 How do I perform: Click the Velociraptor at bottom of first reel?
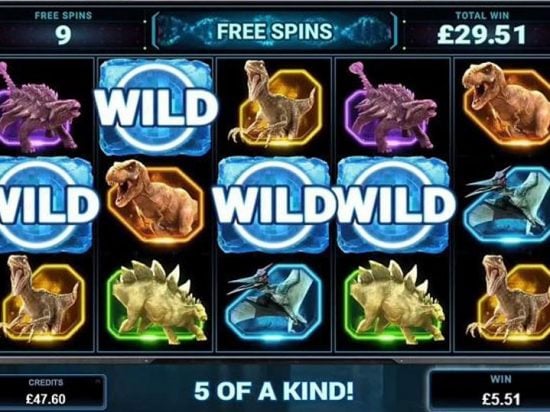[42, 298]
